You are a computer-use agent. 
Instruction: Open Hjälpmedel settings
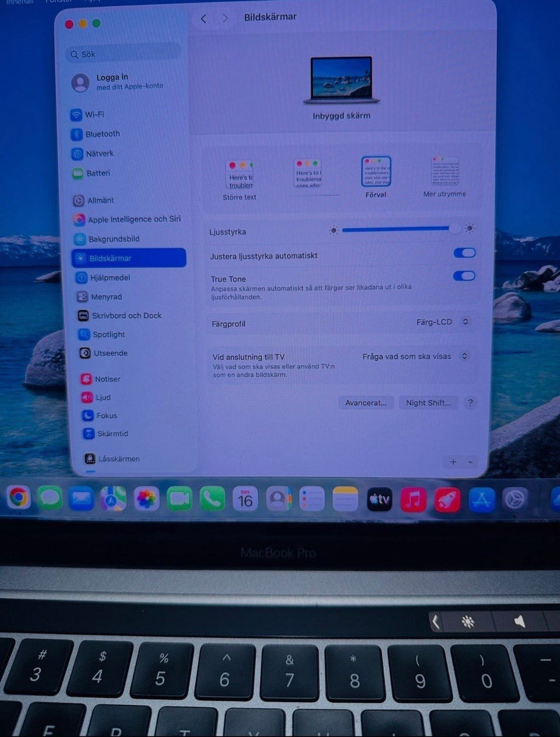click(103, 278)
